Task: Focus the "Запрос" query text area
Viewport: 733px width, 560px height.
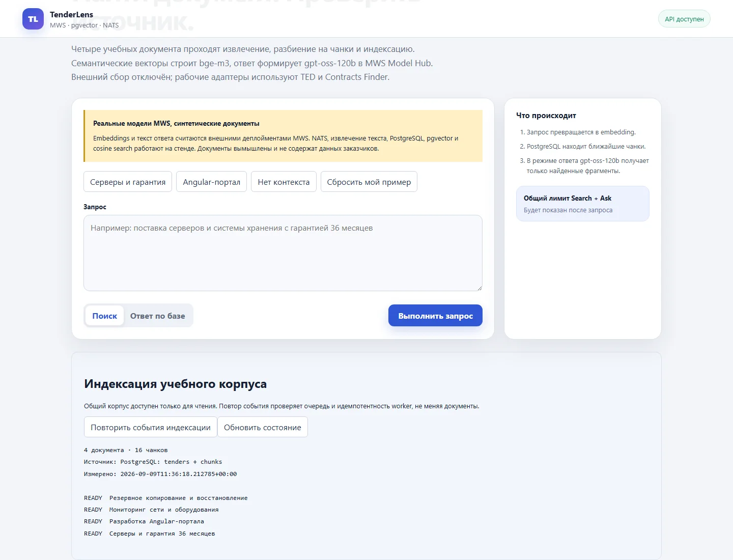Action: [x=283, y=253]
